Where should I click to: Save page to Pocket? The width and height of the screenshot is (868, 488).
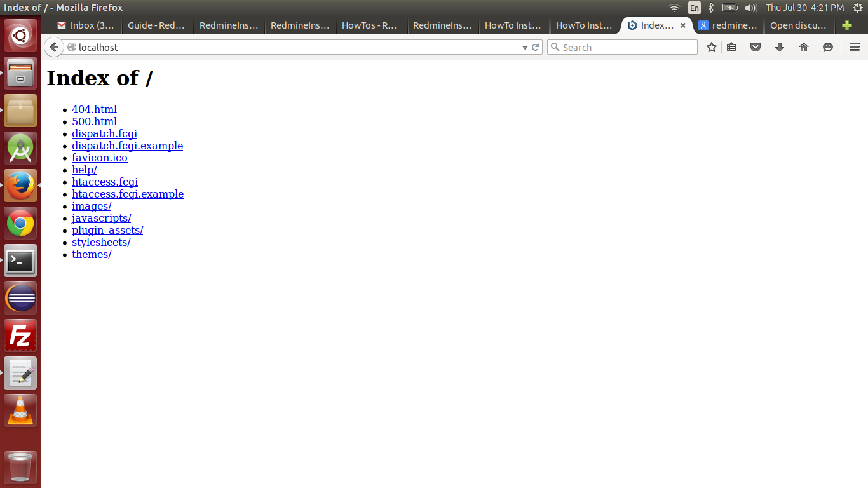point(756,46)
